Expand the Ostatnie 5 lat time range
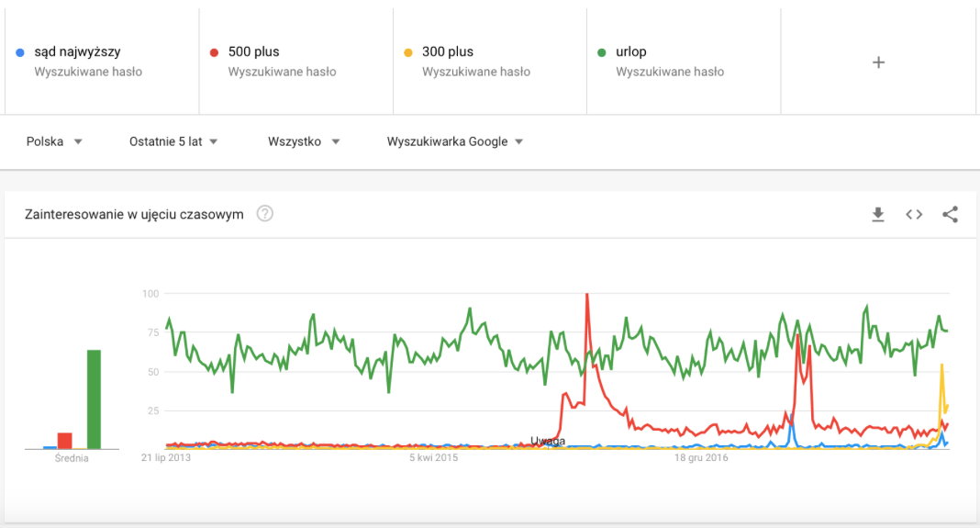Image resolution: width=980 pixels, height=528 pixels. tap(173, 141)
